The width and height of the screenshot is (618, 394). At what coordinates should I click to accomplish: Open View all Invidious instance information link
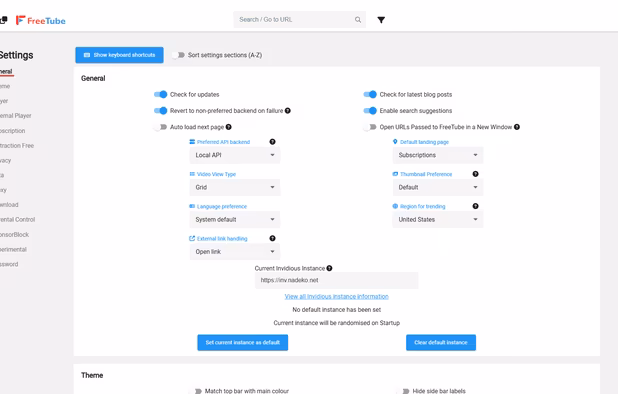click(x=337, y=296)
